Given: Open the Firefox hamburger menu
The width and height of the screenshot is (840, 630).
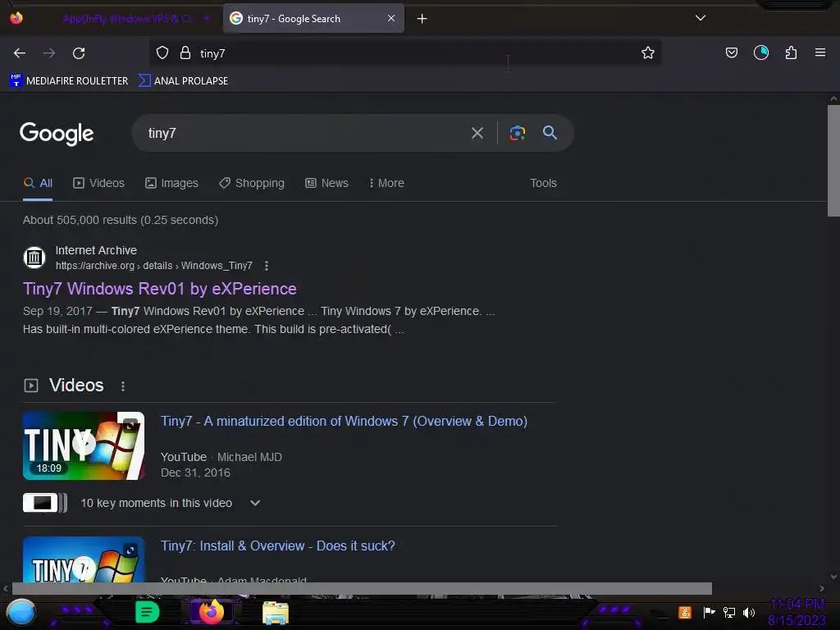Looking at the screenshot, I should coord(819,52).
